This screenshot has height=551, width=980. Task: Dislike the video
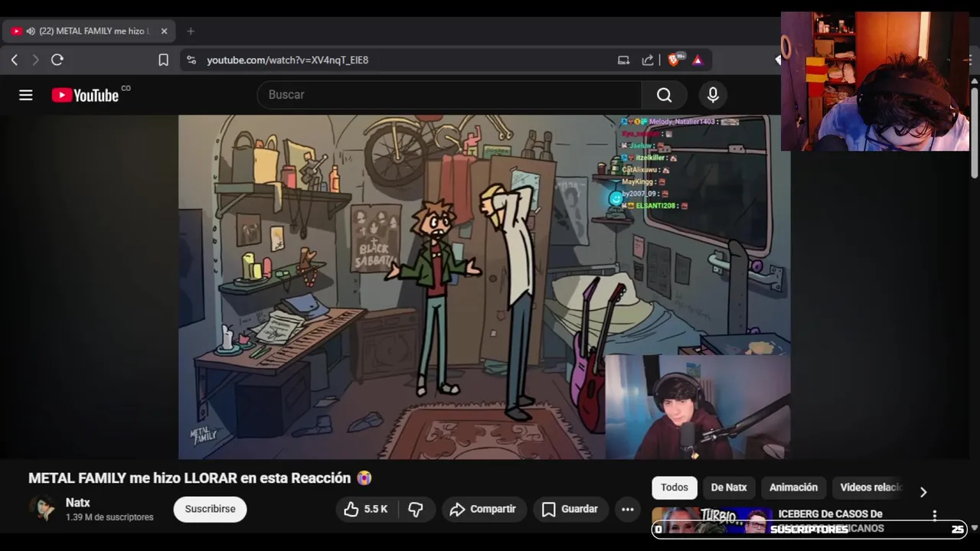click(x=416, y=509)
